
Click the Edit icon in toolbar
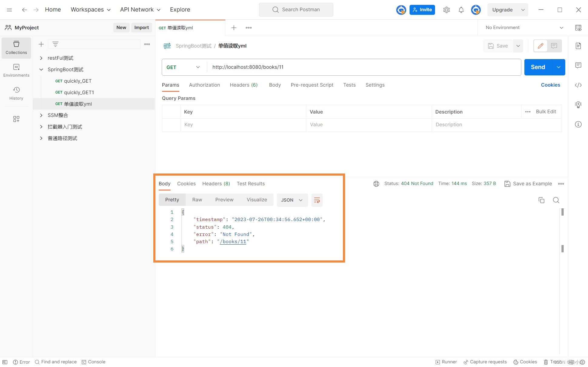(x=541, y=46)
